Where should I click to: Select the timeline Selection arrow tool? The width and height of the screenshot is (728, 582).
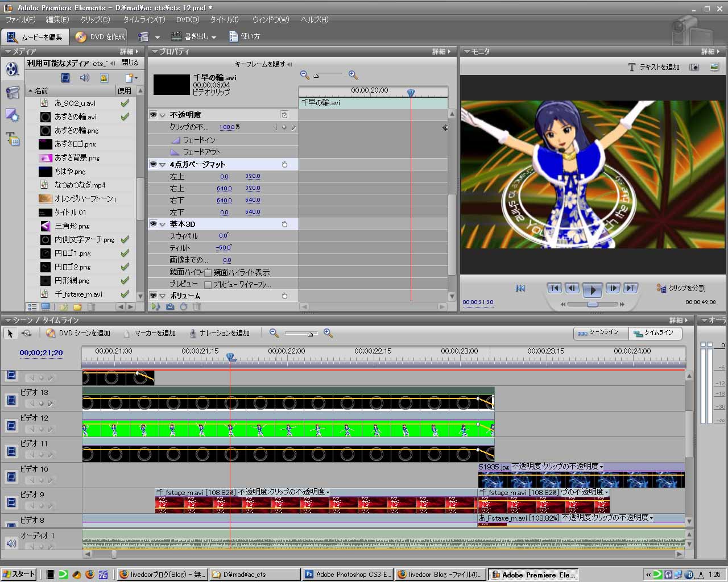pyautogui.click(x=10, y=333)
